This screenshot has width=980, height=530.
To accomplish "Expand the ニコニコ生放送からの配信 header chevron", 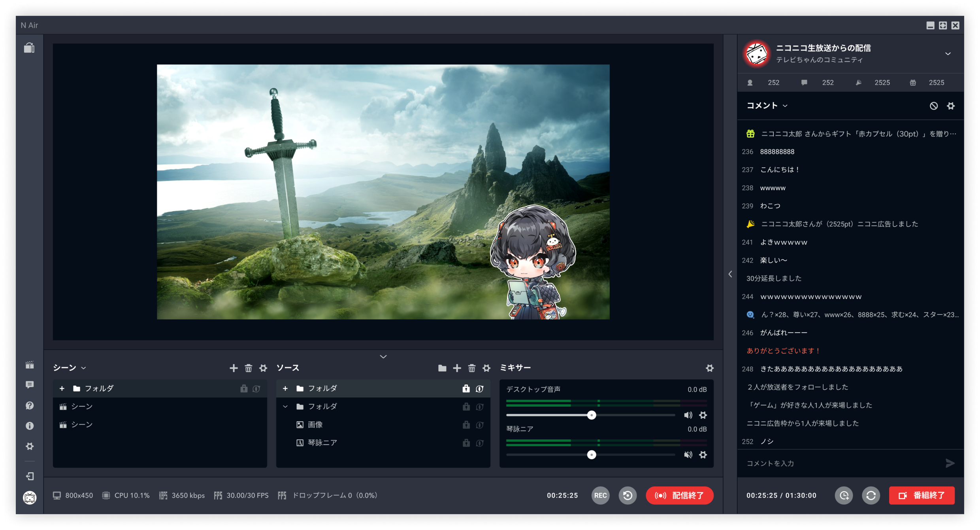I will coord(948,54).
